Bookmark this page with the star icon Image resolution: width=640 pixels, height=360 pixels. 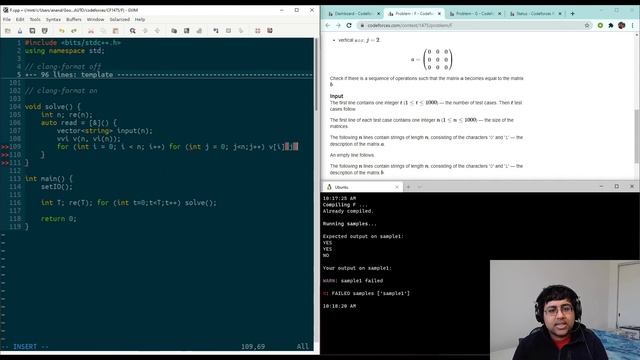[x=587, y=25]
